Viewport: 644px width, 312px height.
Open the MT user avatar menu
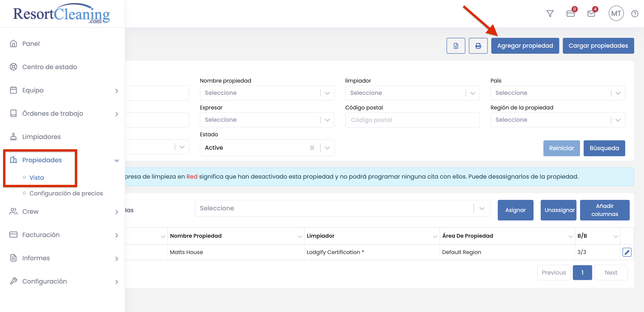616,13
